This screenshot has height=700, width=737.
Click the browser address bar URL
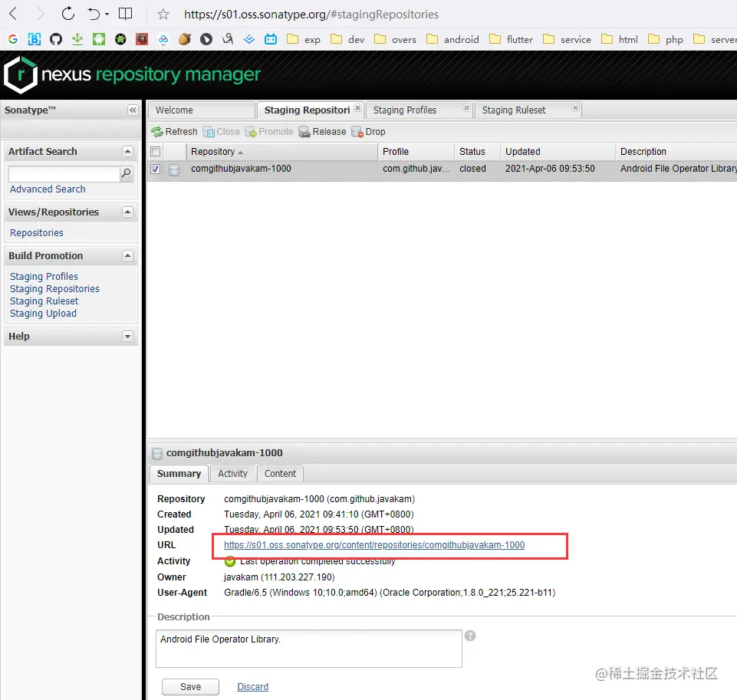coord(311,14)
